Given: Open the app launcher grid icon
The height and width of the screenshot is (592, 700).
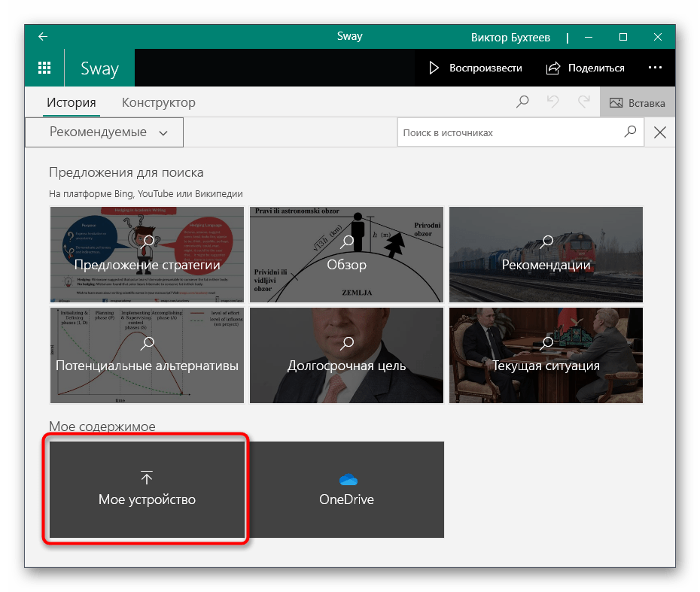Looking at the screenshot, I should point(44,68).
